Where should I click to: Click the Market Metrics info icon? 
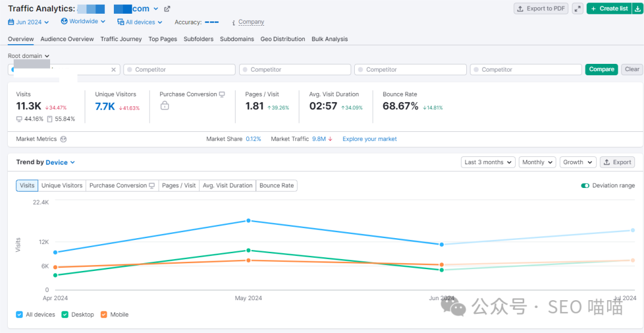tap(64, 139)
